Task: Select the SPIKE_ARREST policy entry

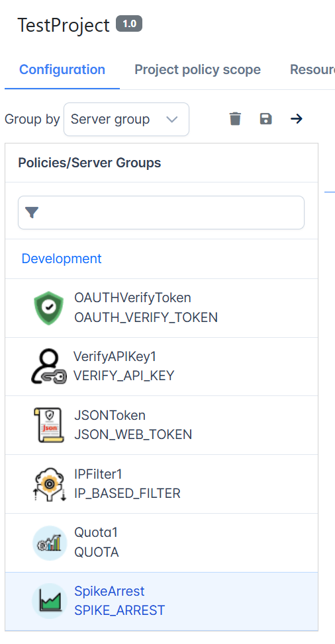Action: click(162, 601)
